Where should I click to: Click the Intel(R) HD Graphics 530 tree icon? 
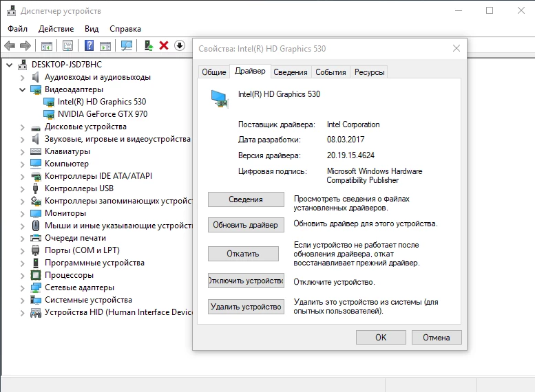coord(49,102)
